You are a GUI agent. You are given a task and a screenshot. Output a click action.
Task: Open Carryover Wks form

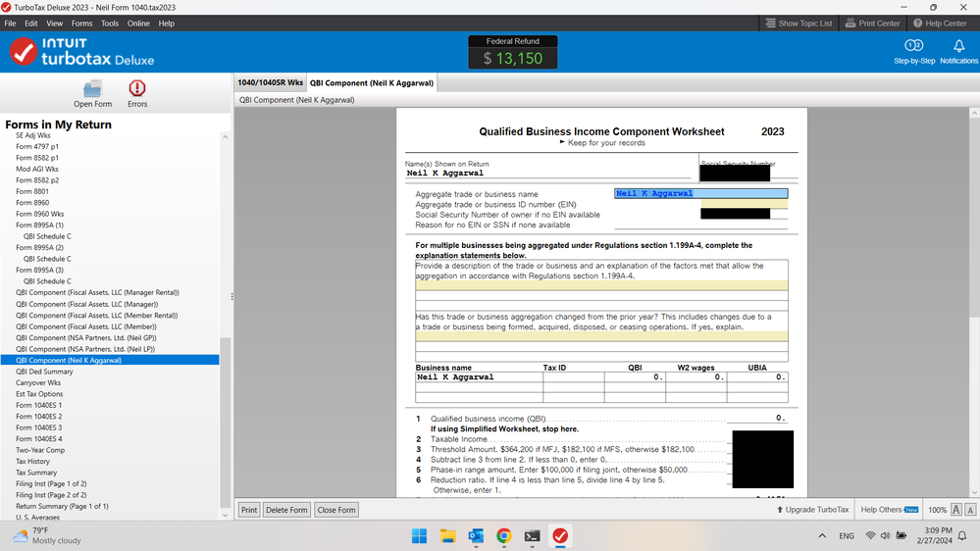[38, 383]
